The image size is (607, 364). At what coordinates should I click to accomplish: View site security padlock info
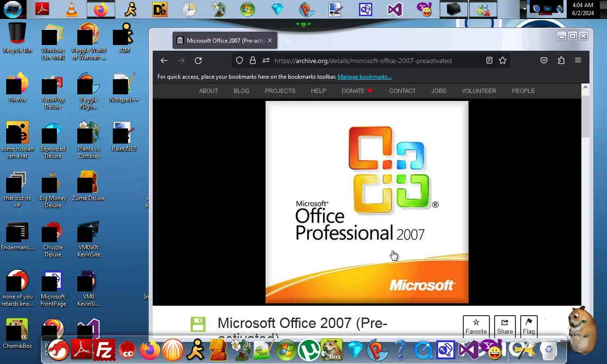point(253,61)
